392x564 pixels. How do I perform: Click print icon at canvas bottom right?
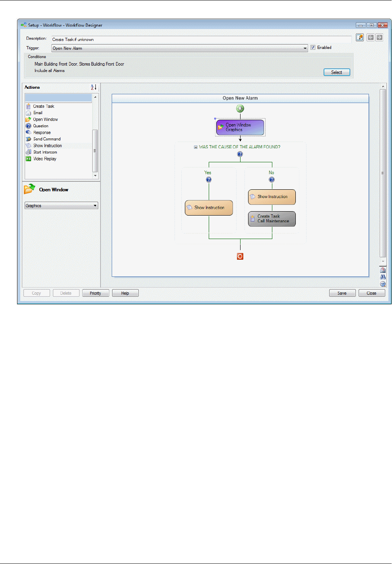coord(383,270)
